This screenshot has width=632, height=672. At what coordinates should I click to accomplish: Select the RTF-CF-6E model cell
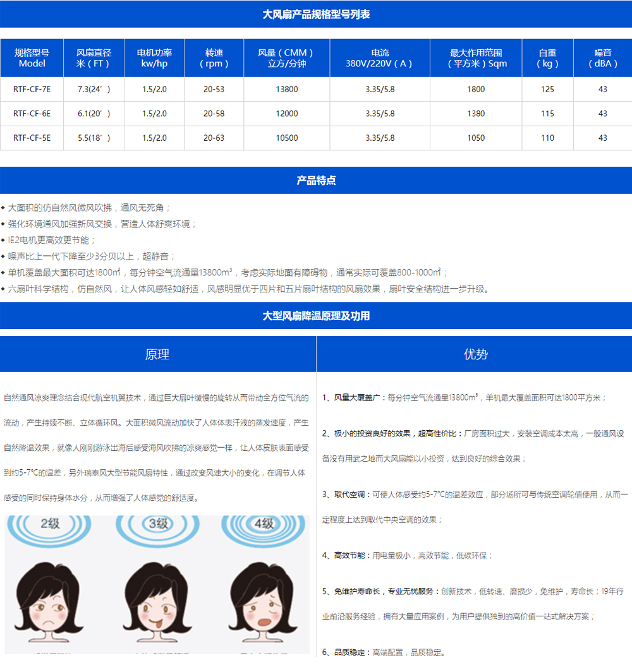tap(32, 114)
